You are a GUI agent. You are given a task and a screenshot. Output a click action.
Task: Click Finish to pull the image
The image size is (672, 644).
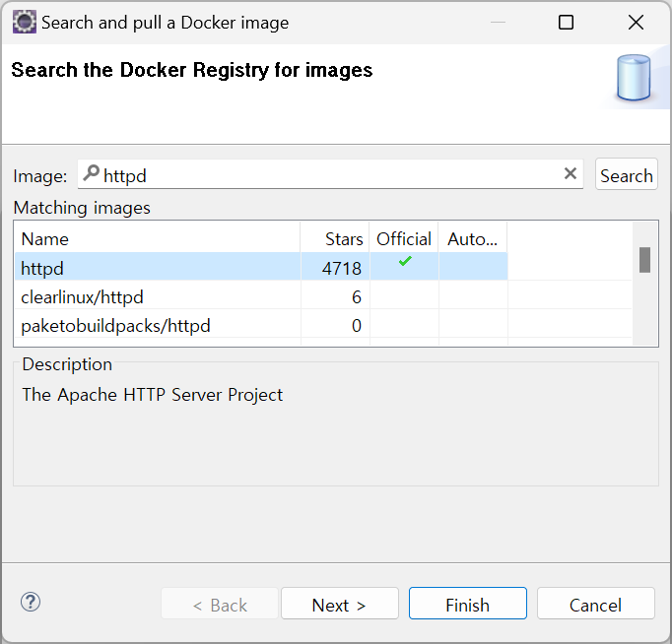pyautogui.click(x=467, y=605)
